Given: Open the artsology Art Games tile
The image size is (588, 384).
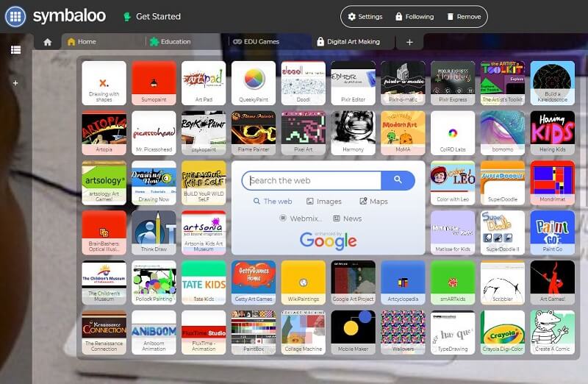Looking at the screenshot, I should coord(104,182).
